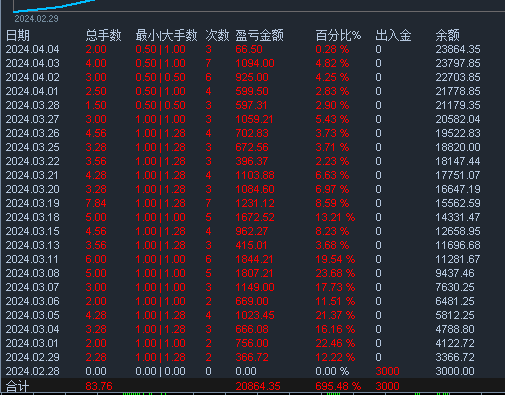The image size is (505, 395).
Task: Click the 出入金 column header
Action: [393, 35]
